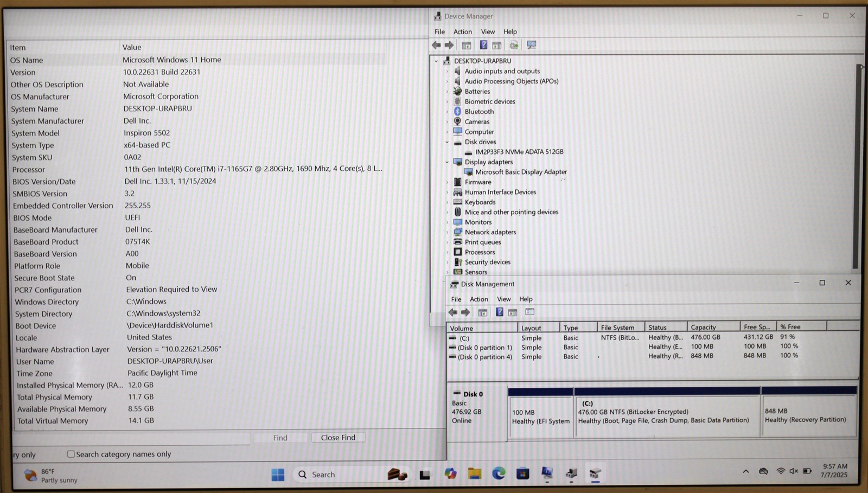
Task: Expand the Bluetooth node
Action: pos(447,112)
